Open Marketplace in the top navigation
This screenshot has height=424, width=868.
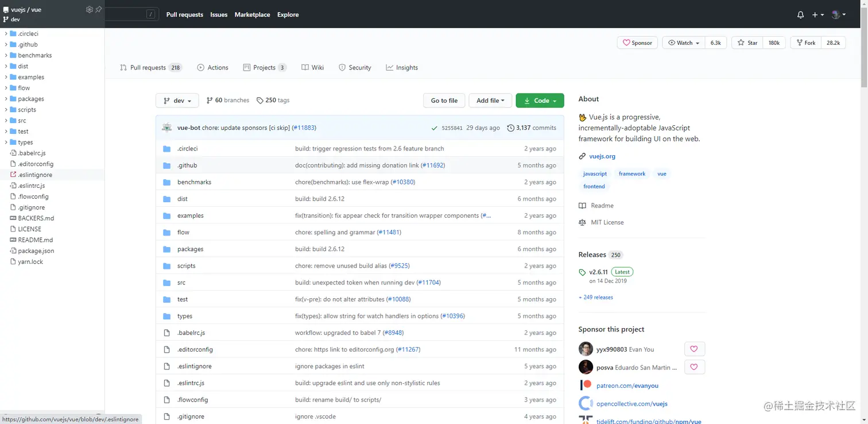pyautogui.click(x=252, y=15)
